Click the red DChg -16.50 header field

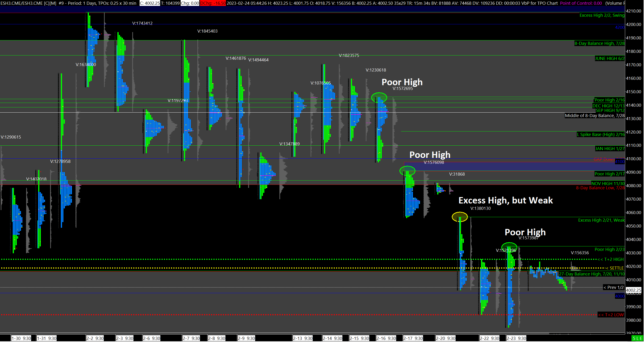(213, 3)
